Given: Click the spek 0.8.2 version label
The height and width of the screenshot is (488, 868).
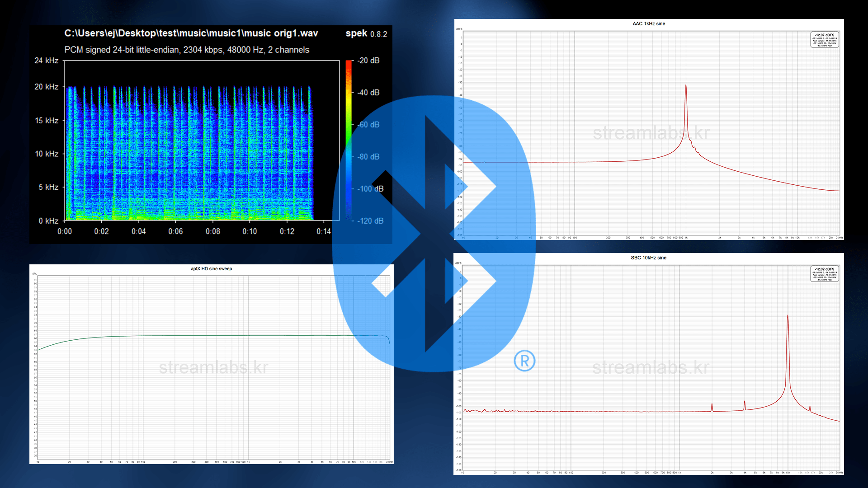Looking at the screenshot, I should pyautogui.click(x=366, y=33).
